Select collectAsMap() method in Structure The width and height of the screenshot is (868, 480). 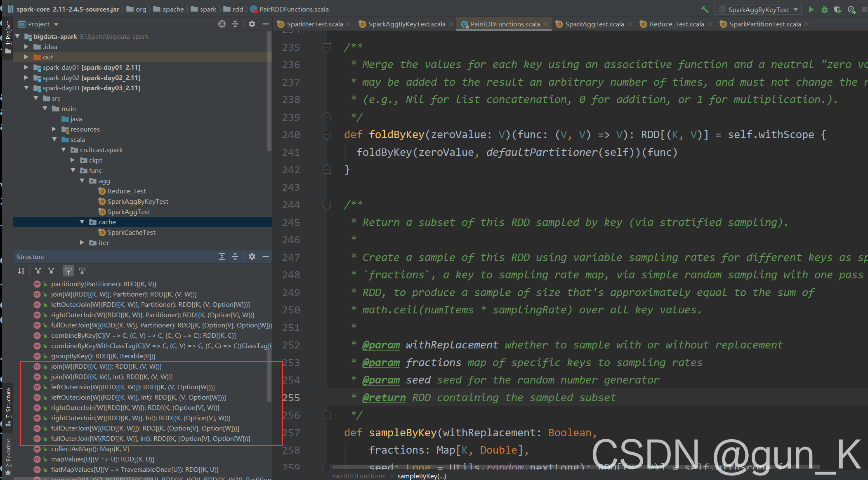click(x=90, y=449)
